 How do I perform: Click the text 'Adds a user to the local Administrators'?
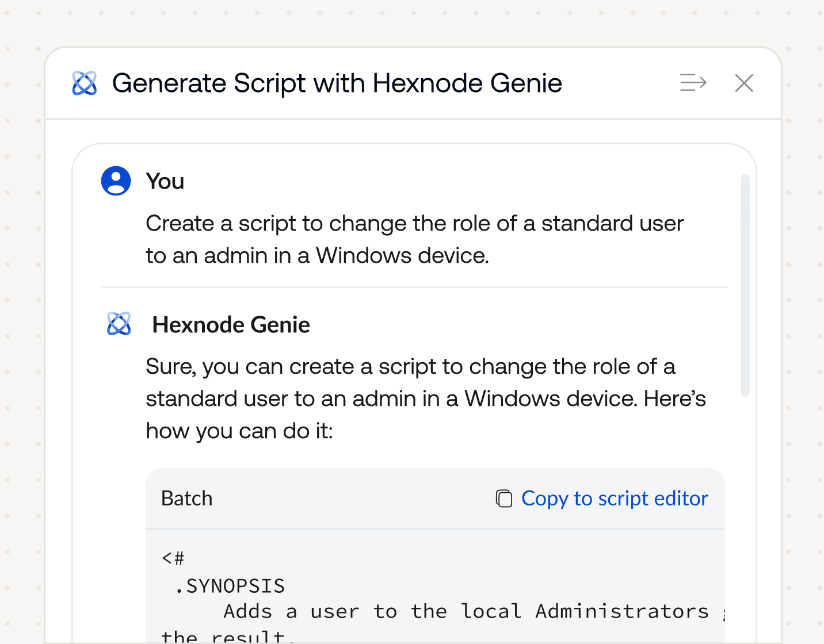tap(466, 611)
